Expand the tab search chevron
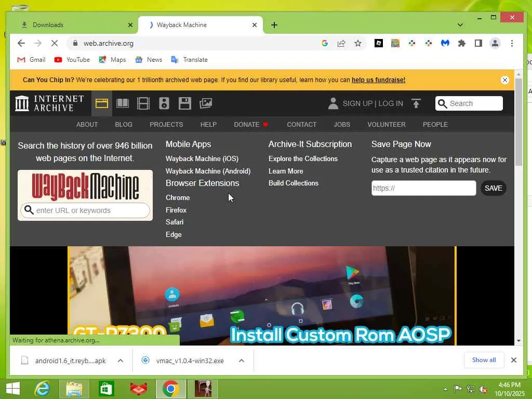The image size is (532, 399). pyautogui.click(x=460, y=25)
